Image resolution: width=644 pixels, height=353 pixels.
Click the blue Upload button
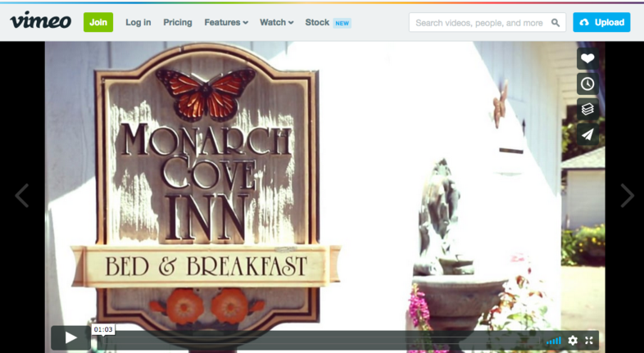pyautogui.click(x=601, y=23)
